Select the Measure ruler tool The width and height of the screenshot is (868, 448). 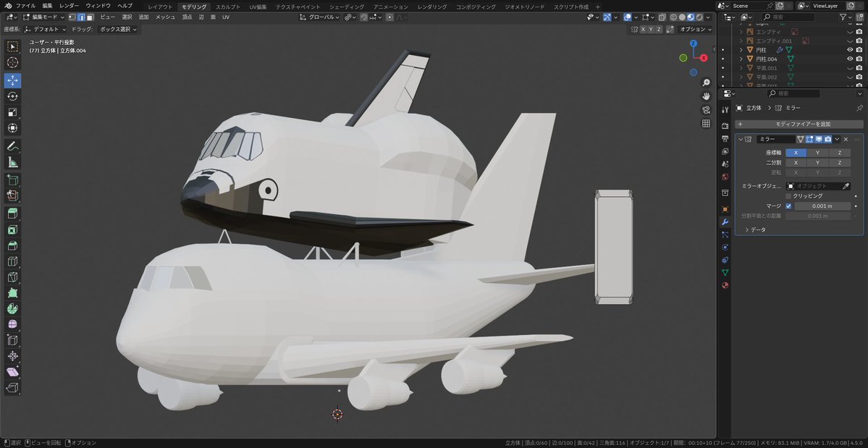coord(13,162)
